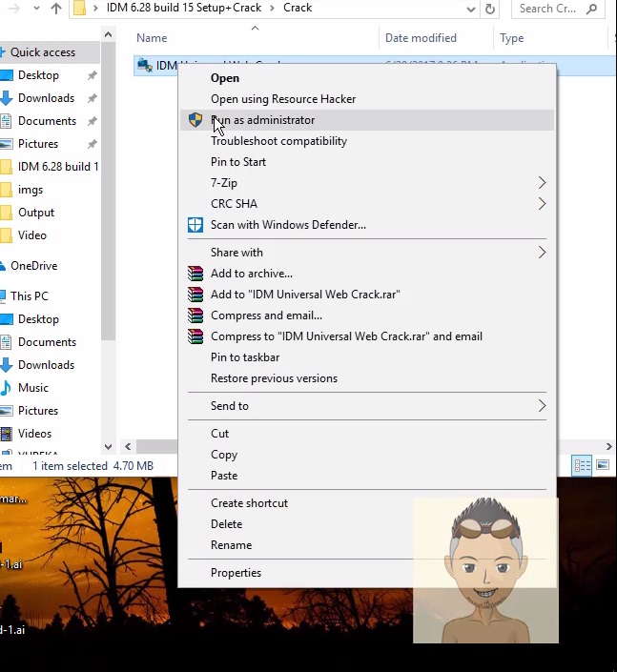
Task: Choose Delete from context menu
Action: 366,524
